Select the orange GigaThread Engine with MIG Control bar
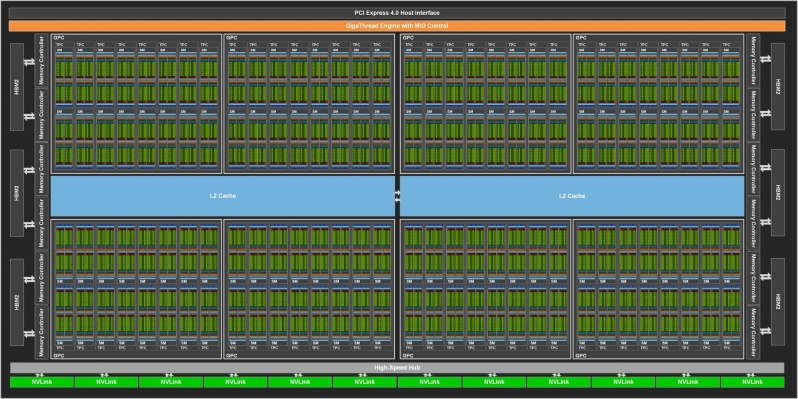 (x=397, y=26)
